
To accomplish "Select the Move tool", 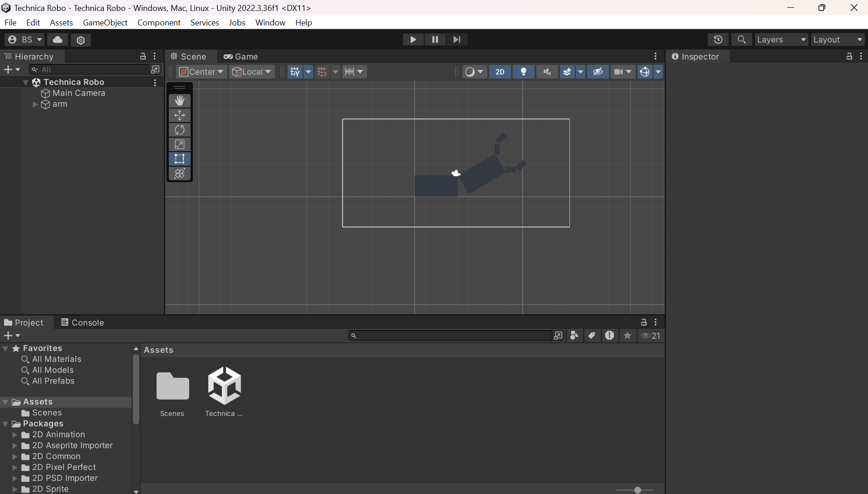I will (180, 115).
